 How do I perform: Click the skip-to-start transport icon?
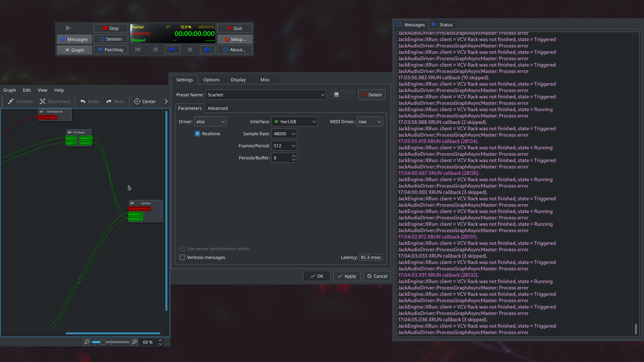pos(138,49)
